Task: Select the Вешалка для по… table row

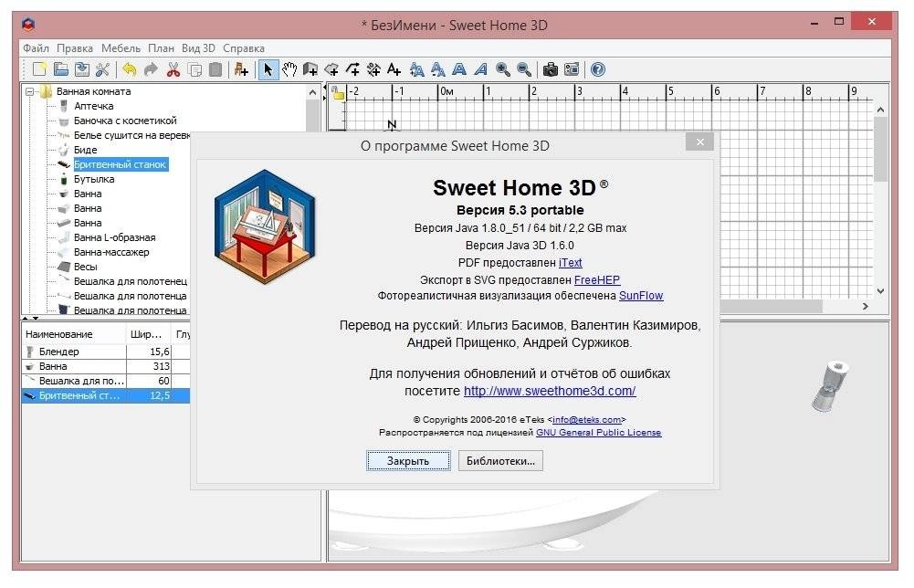Action: 106,381
